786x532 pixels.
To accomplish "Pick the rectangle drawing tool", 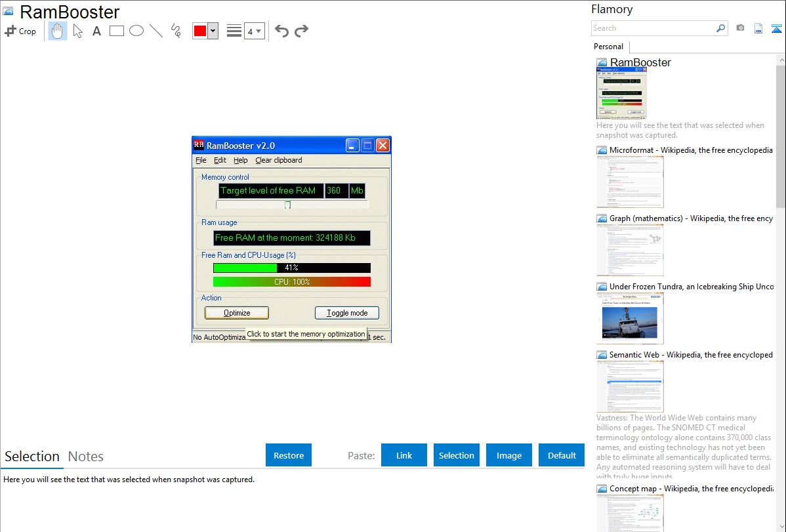I will [x=116, y=31].
